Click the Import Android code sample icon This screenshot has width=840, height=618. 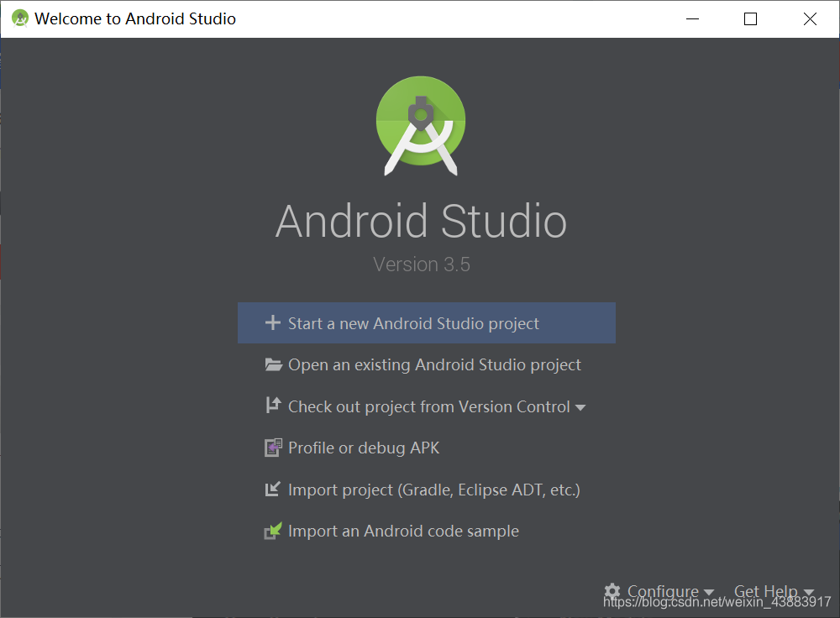click(273, 531)
